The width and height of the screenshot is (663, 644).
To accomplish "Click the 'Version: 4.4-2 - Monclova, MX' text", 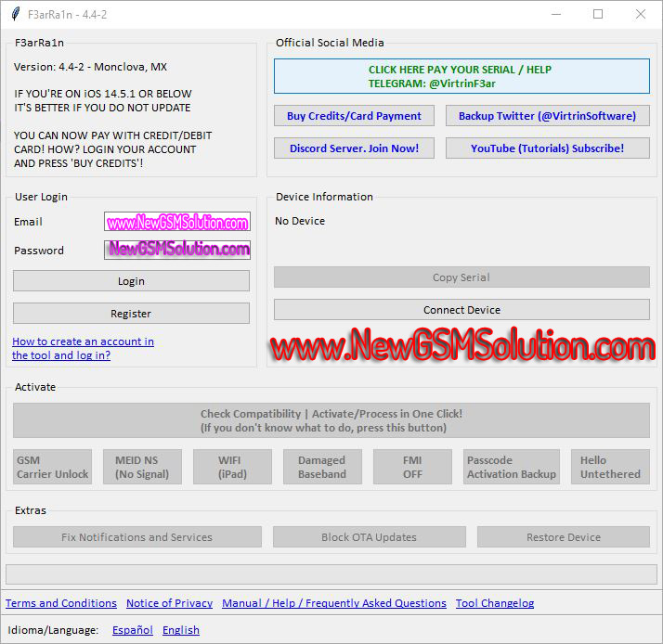I will coord(90,67).
